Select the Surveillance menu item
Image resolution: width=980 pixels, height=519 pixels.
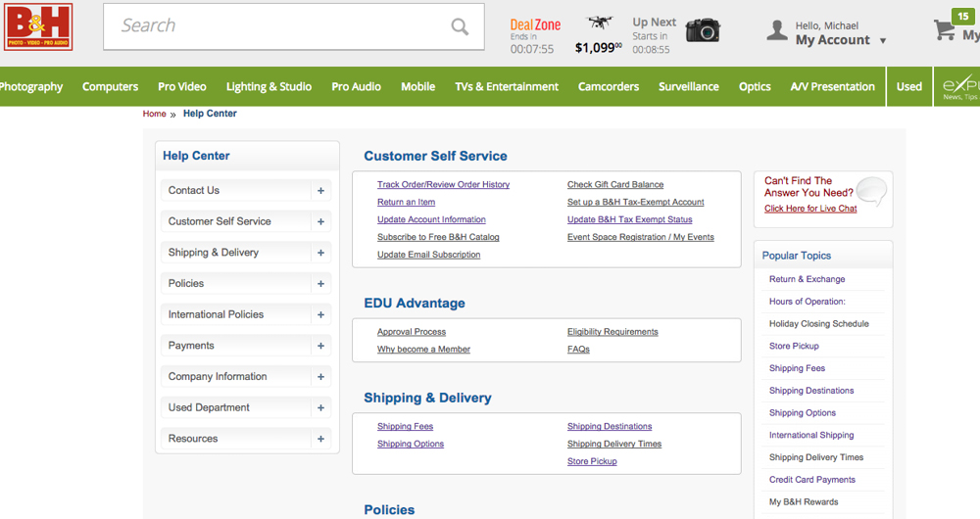pyautogui.click(x=689, y=87)
